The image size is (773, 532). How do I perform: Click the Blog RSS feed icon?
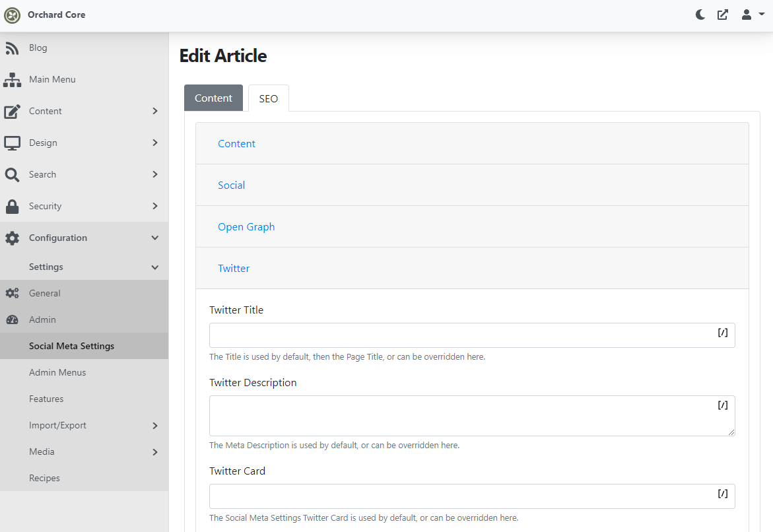click(12, 48)
